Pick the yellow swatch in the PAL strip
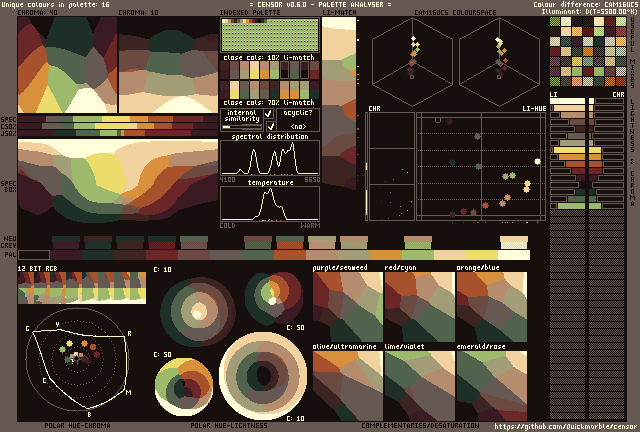 [x=482, y=255]
